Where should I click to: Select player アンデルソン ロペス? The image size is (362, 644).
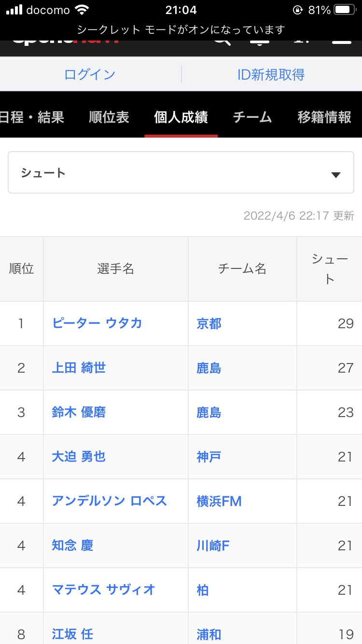pos(110,501)
